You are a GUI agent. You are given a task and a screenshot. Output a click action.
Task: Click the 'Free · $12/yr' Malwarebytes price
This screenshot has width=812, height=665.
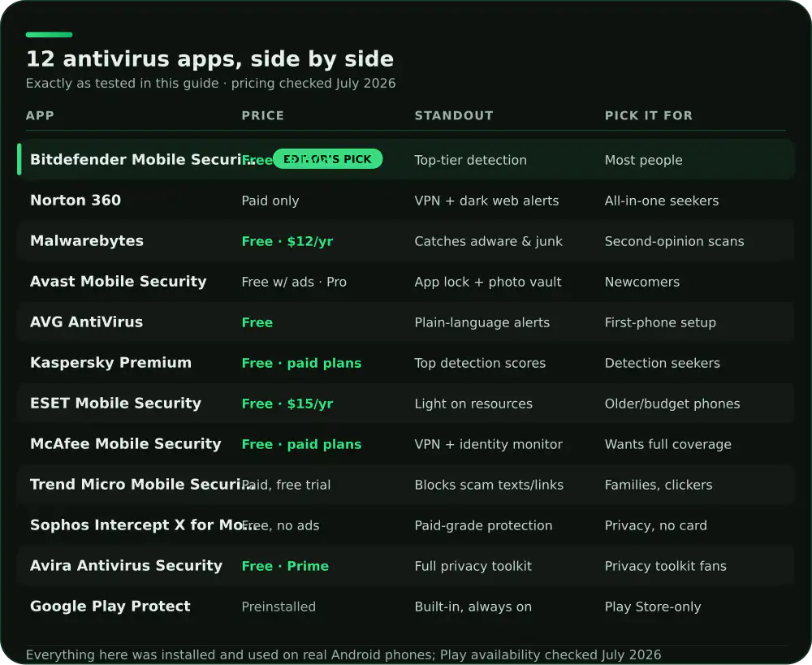coord(287,241)
